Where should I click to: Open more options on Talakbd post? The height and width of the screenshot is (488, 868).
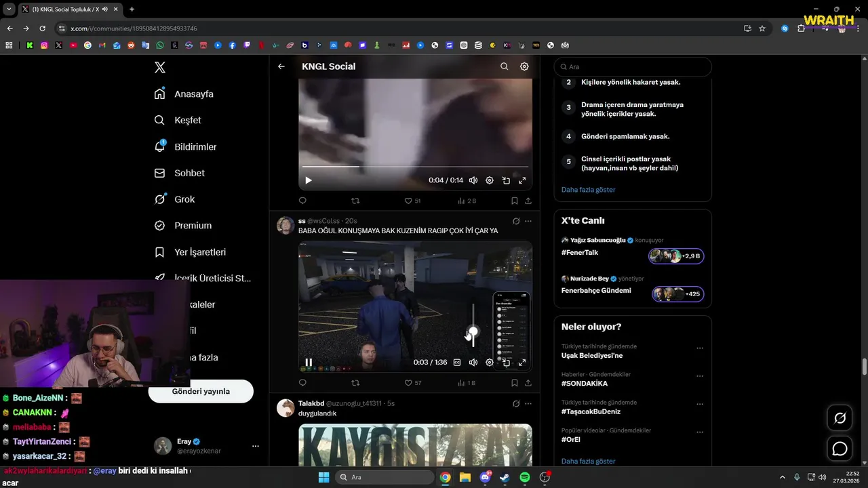click(528, 403)
